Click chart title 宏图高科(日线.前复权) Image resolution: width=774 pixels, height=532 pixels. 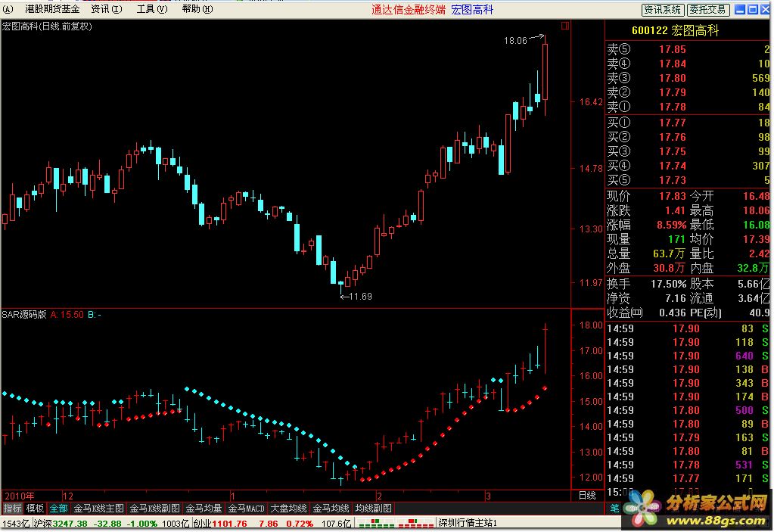(48, 26)
